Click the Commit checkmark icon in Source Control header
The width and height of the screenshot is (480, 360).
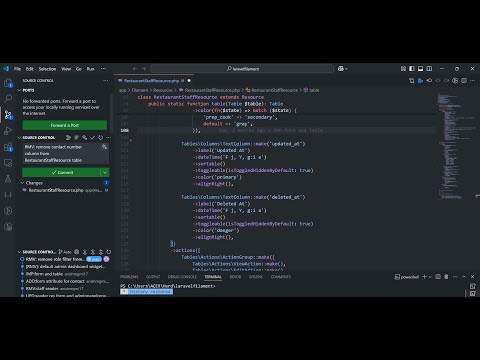[93, 137]
